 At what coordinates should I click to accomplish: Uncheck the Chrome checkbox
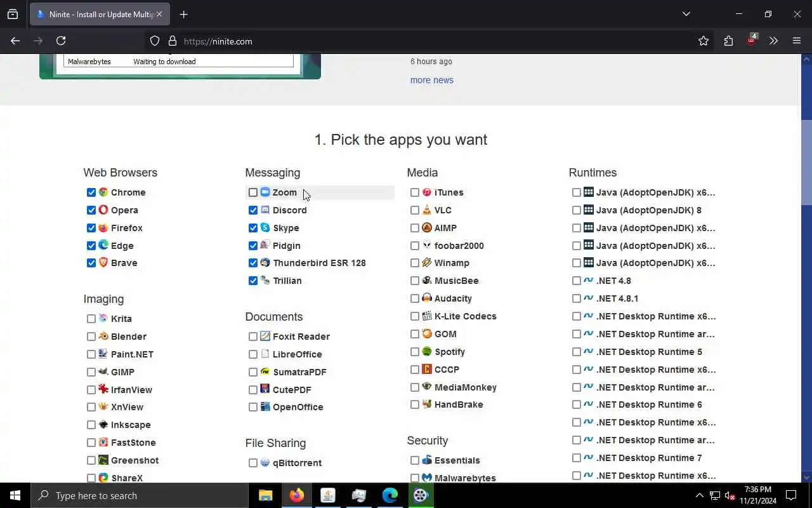pos(91,192)
